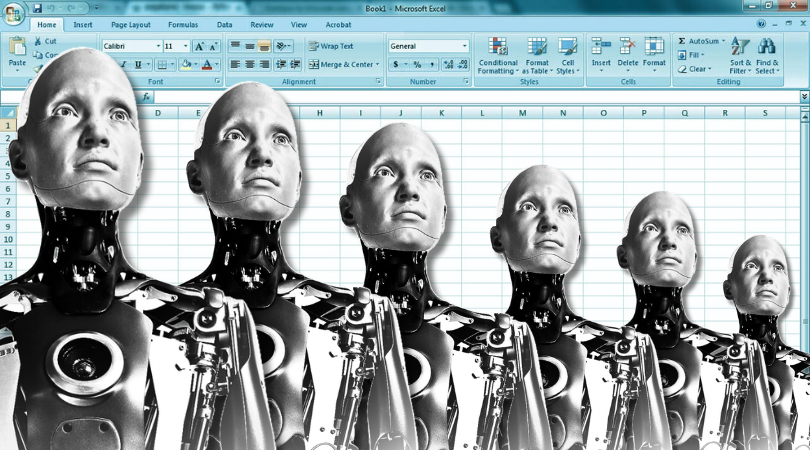Click the Office button orb
Viewport: 810px width, 450px height.
[x=13, y=13]
